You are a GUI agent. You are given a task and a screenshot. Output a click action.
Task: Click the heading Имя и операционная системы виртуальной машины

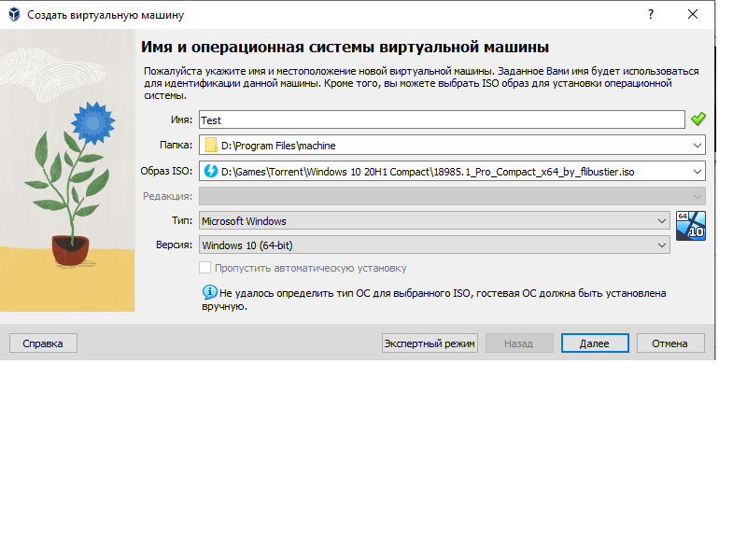point(345,48)
